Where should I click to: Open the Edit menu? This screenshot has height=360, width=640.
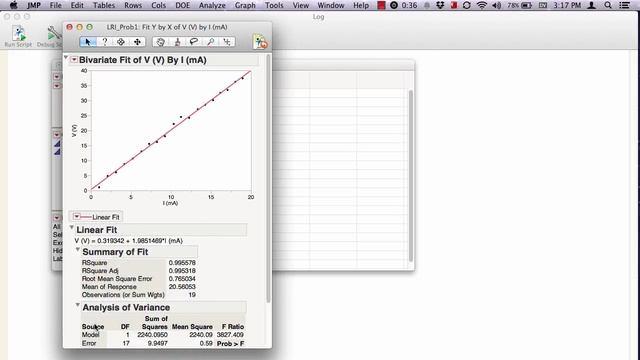tap(77, 5)
